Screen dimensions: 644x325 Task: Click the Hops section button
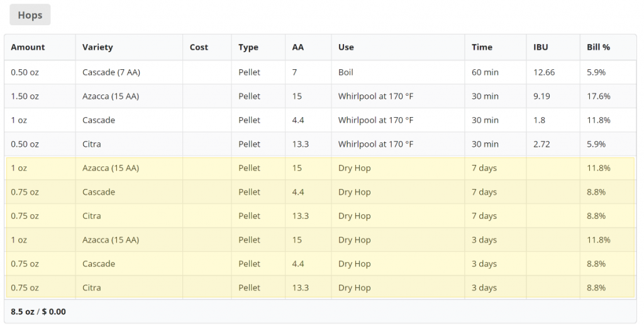(x=30, y=15)
